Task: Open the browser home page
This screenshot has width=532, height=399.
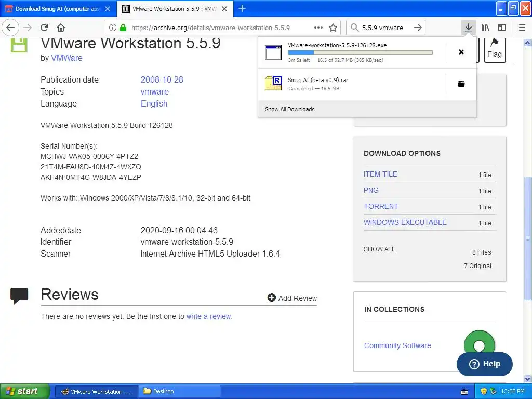Action: pyautogui.click(x=61, y=28)
